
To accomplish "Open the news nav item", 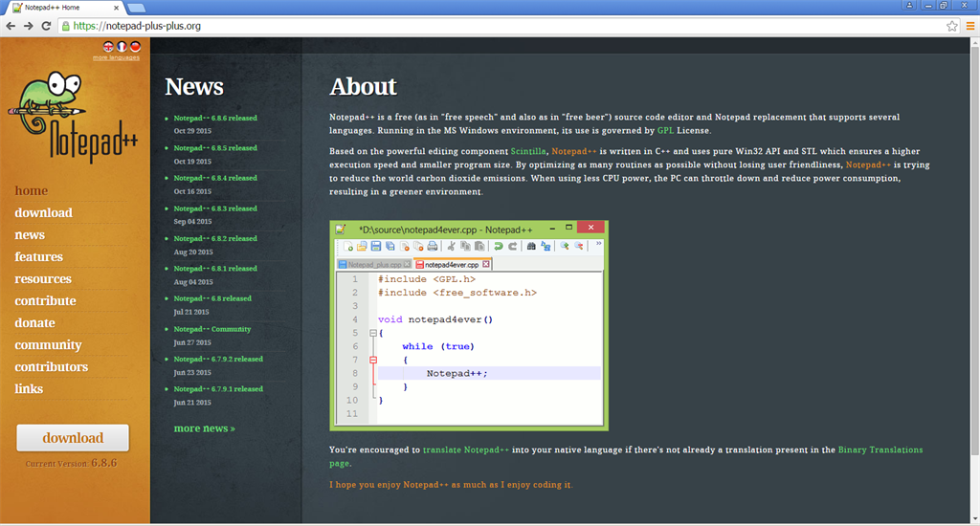I will (30, 235).
